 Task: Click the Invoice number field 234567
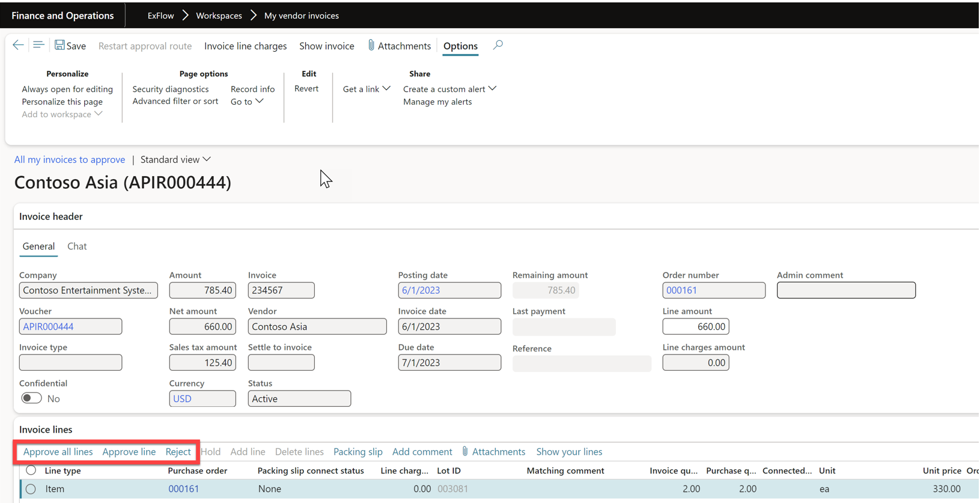[x=281, y=290]
